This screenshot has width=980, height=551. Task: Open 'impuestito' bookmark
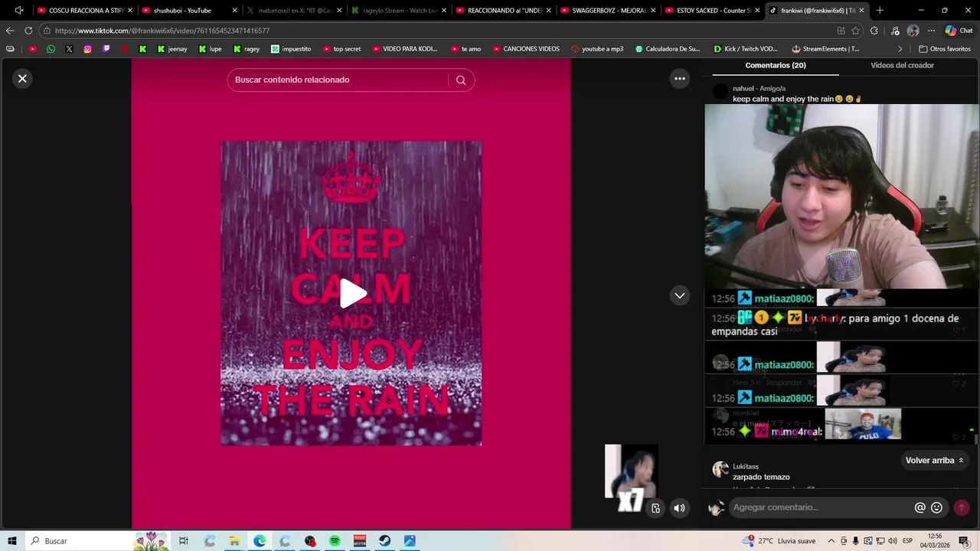(x=291, y=49)
